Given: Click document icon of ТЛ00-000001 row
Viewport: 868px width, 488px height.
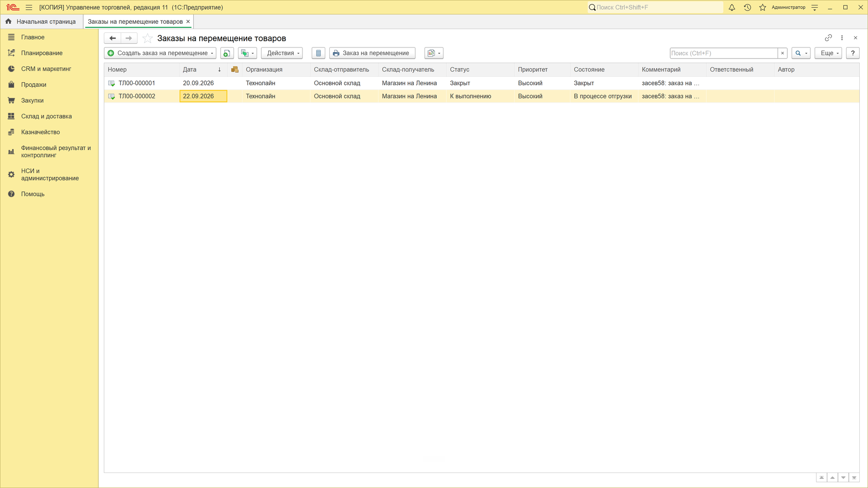Looking at the screenshot, I should point(111,83).
